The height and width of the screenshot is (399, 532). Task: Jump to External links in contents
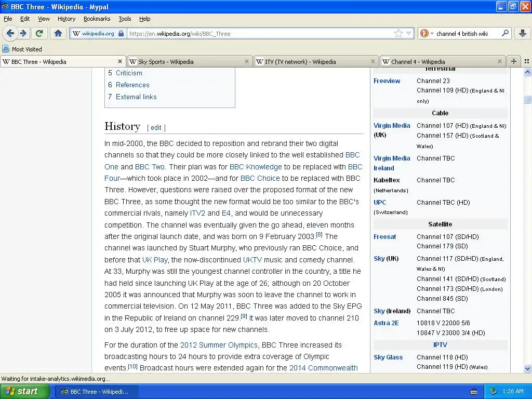coord(136,97)
